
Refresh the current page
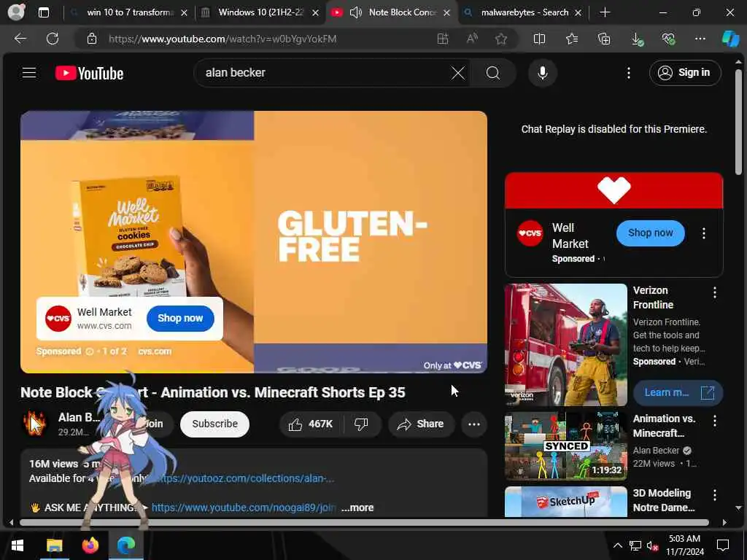[x=53, y=39]
